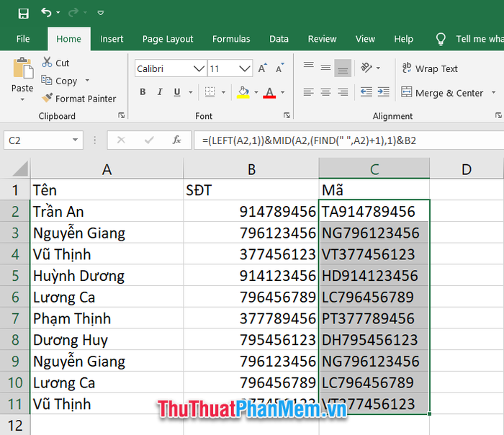Click the Cut scissors icon
Image resolution: width=504 pixels, height=435 pixels.
coord(48,63)
